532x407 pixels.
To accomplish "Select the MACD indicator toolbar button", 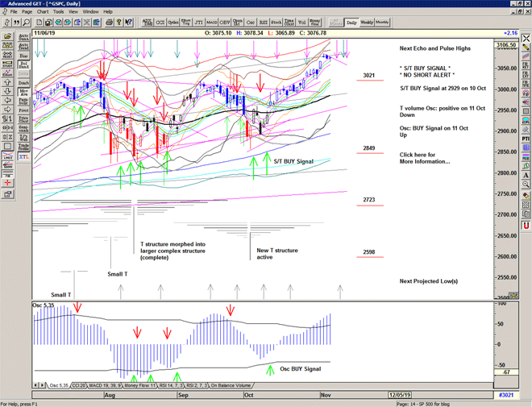I will coord(211,23).
